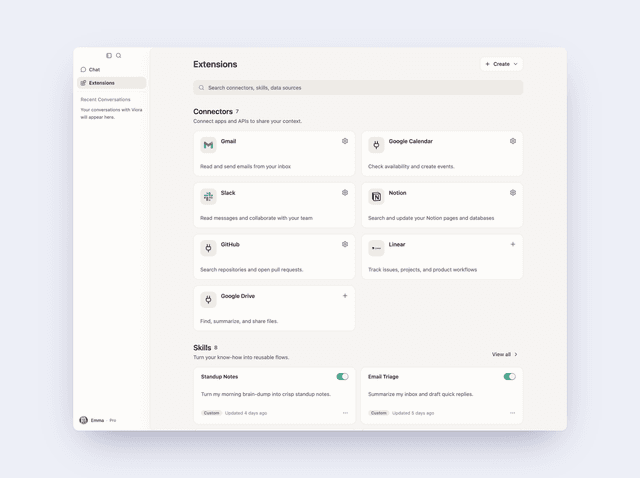Open the Slack connector card
The height and width of the screenshot is (478, 640).
(274, 205)
